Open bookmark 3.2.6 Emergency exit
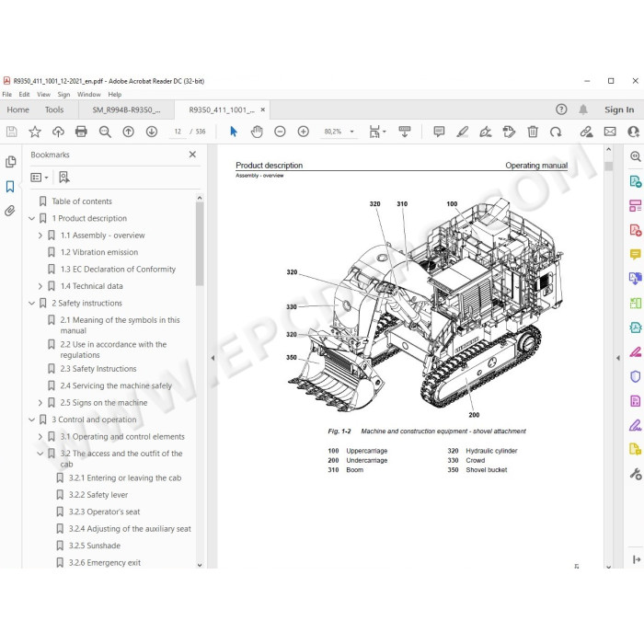 pyautogui.click(x=104, y=563)
